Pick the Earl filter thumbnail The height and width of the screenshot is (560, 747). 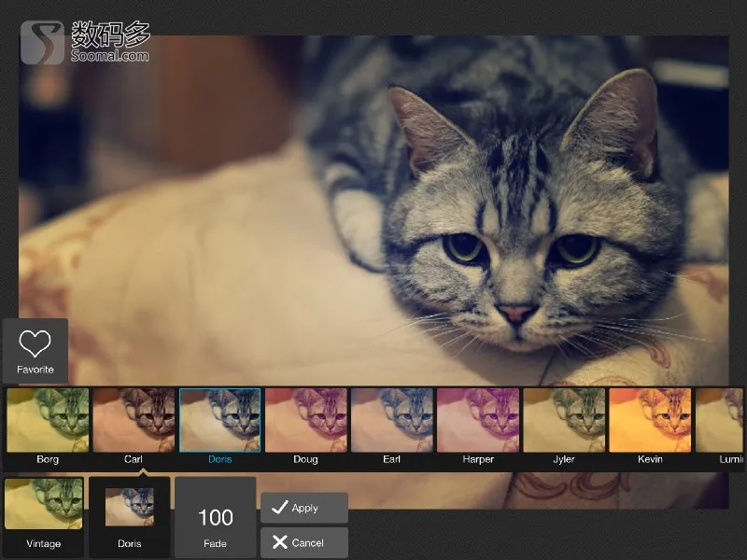[x=392, y=420]
